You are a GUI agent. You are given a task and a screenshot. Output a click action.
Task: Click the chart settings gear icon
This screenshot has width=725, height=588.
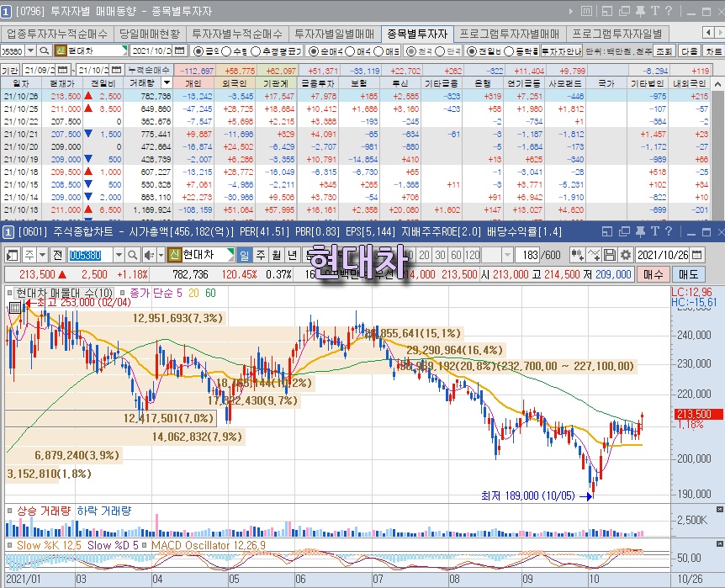[x=626, y=255]
